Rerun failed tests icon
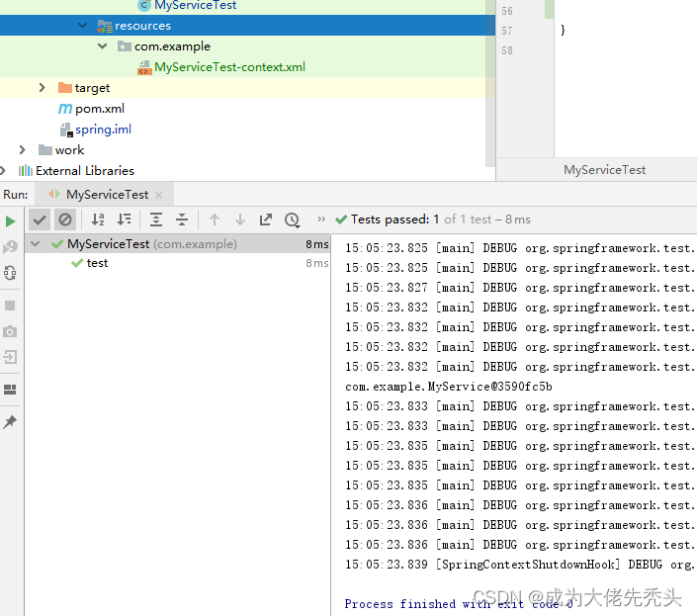Image resolution: width=697 pixels, height=616 pixels. pyautogui.click(x=10, y=246)
